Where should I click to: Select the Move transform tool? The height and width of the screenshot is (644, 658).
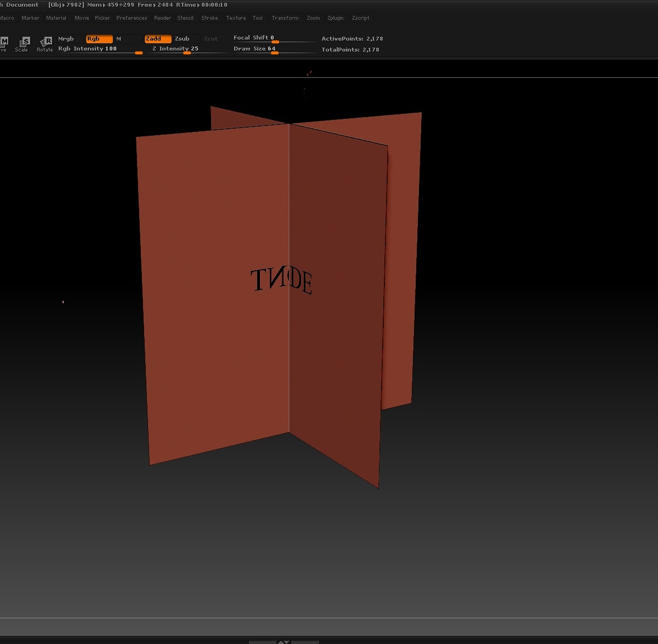4,44
